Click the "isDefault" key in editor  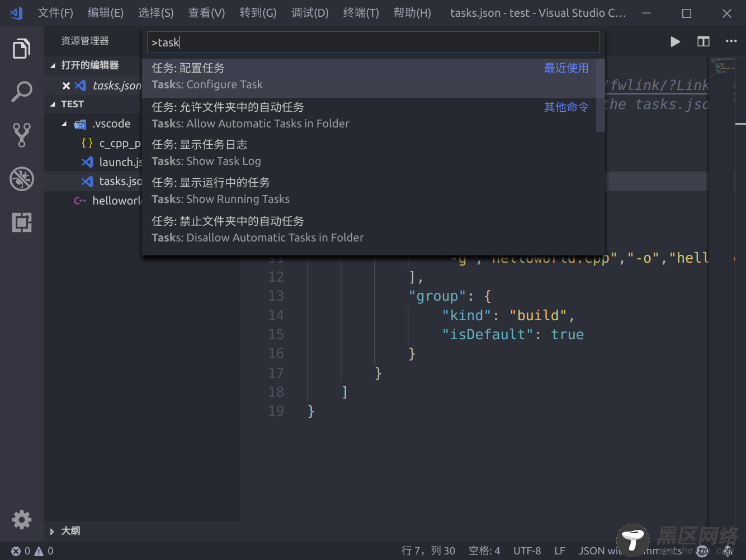488,335
